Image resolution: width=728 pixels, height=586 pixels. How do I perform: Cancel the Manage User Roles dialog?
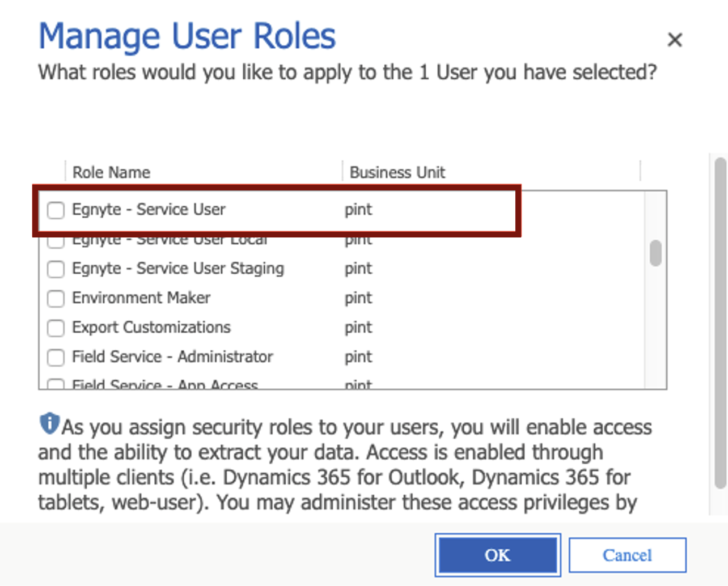point(628,555)
